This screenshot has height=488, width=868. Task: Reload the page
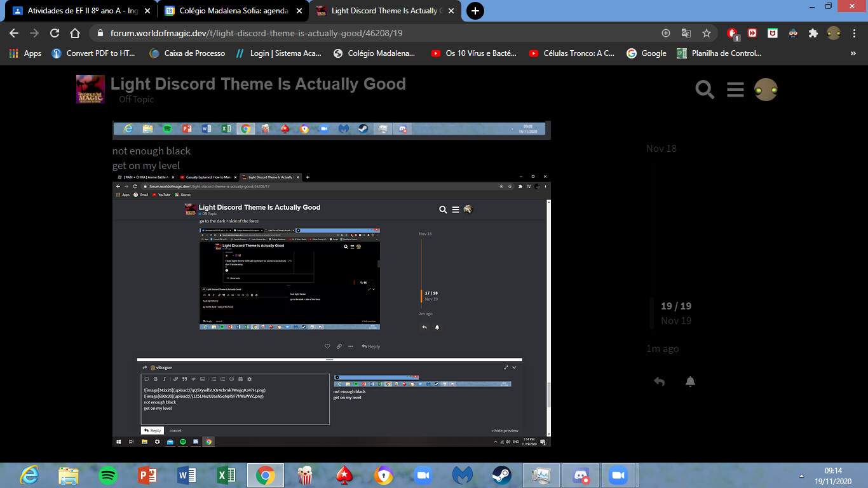[55, 33]
